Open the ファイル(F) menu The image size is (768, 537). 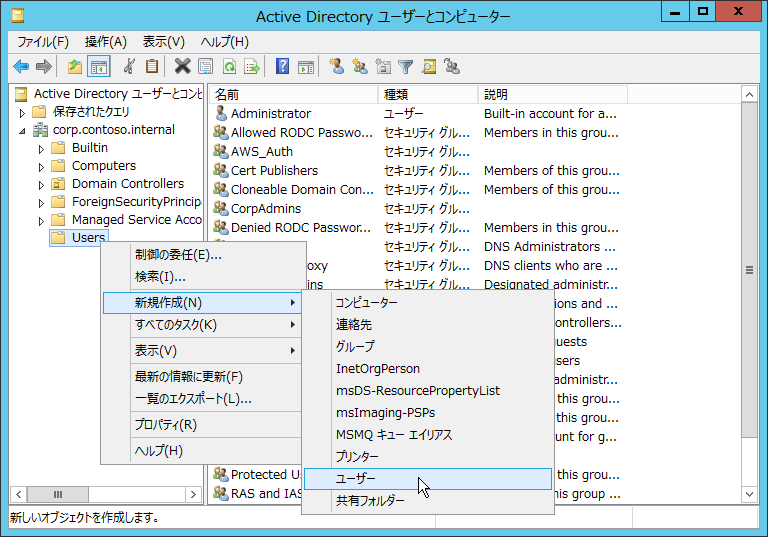coord(43,42)
